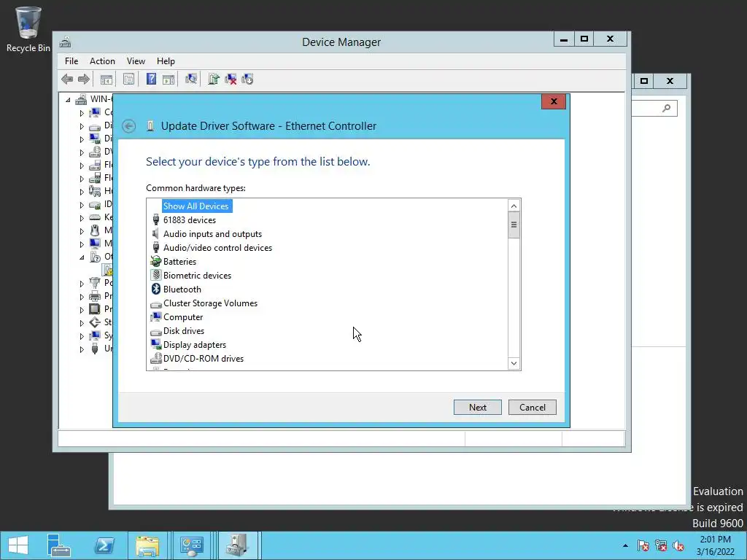This screenshot has height=560, width=747.
Task: Click the search magnifier in background window
Action: 667,108
